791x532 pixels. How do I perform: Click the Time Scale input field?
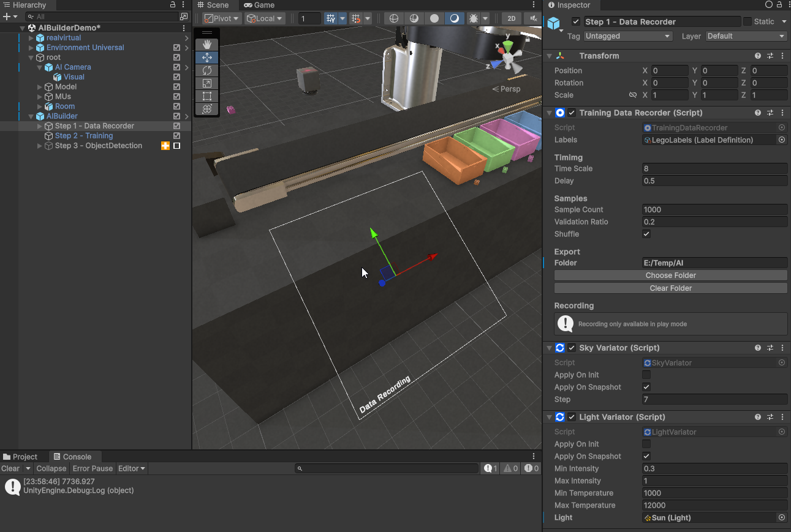tap(714, 168)
